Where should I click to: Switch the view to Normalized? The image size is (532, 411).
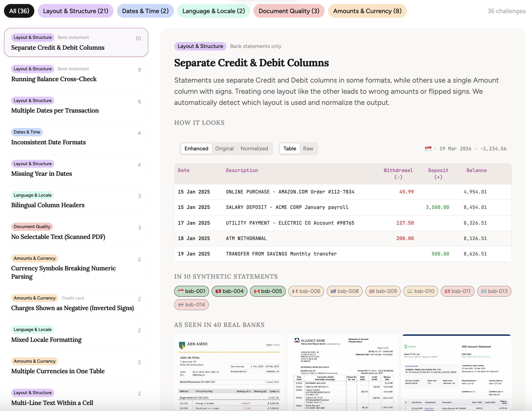point(254,148)
